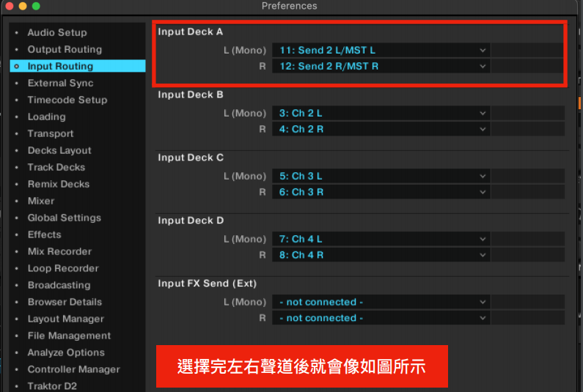Open Deck A L (Mono) dropdown showing 11: Send 2 L/MST L
Screen dimensions: 583x392
tap(381, 50)
